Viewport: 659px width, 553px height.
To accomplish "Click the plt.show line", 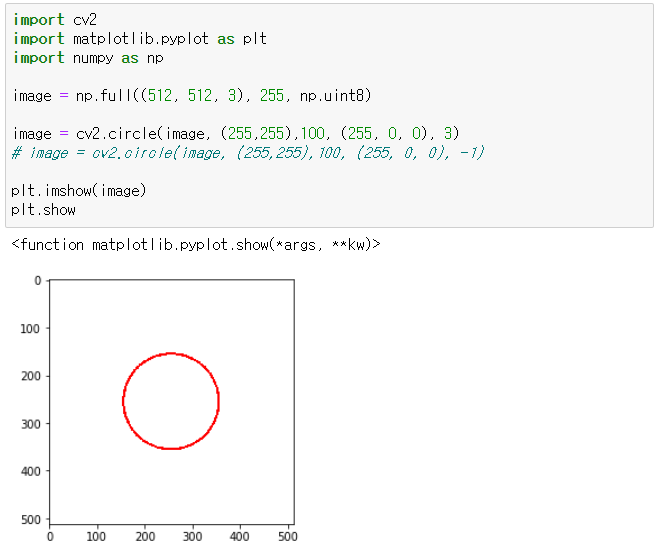I will click(x=43, y=210).
